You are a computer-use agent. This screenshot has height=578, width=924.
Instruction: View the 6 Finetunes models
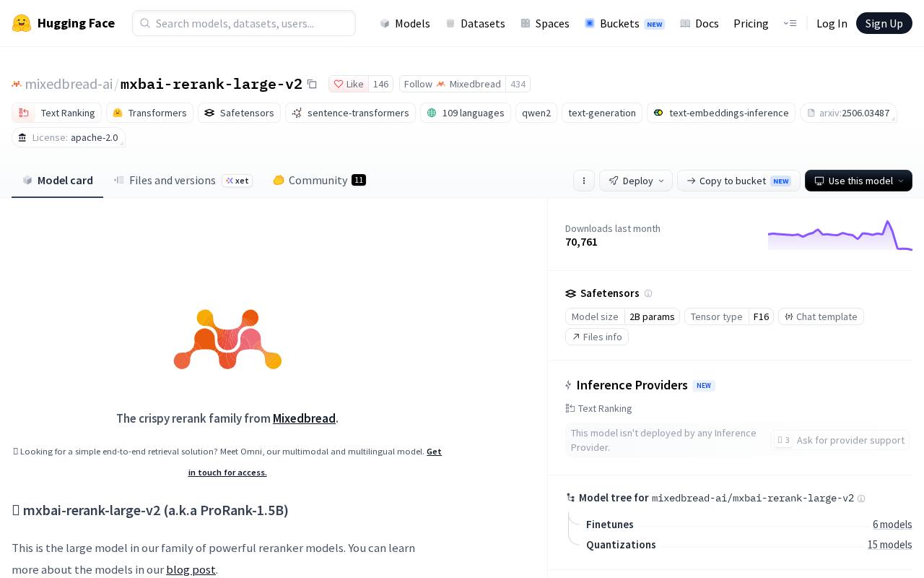892,525
